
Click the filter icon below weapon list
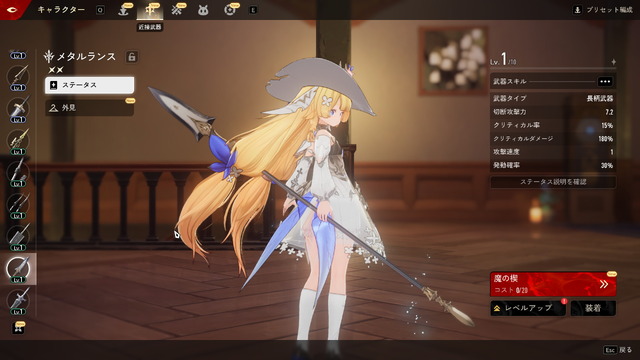point(18,327)
